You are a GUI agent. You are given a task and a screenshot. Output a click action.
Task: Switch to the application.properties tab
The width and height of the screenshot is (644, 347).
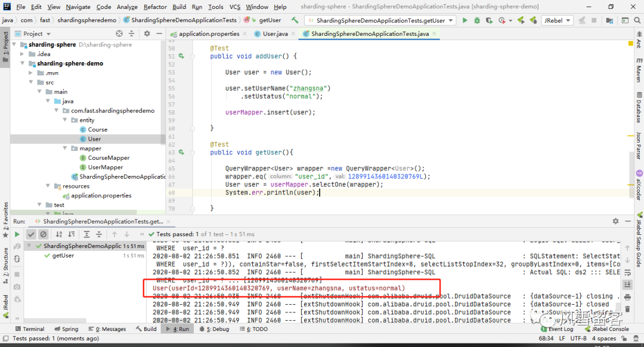coord(209,33)
